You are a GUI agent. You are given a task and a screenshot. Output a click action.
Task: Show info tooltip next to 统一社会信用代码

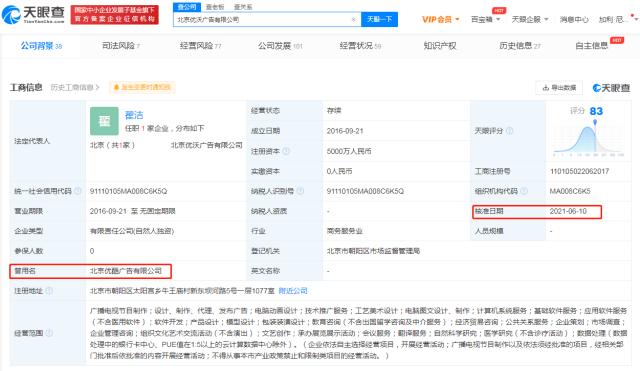click(x=78, y=191)
